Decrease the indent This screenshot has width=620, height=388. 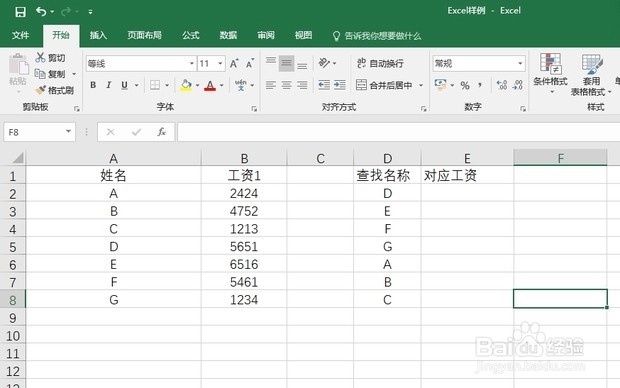324,85
